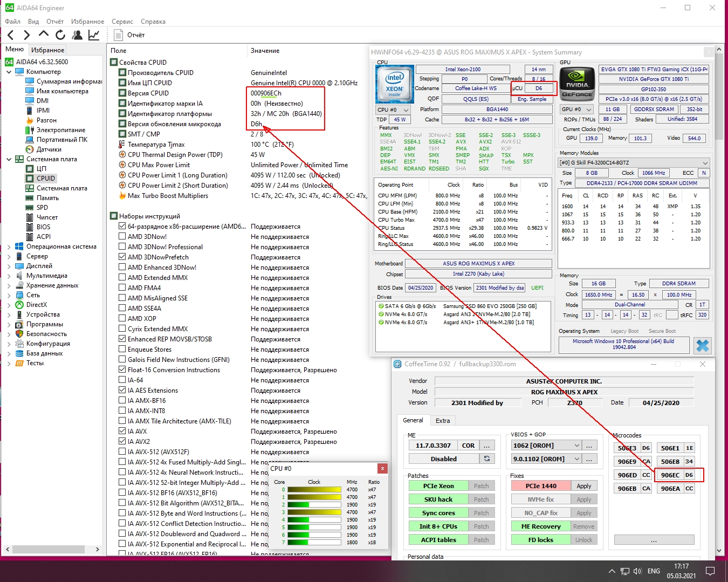
Task: Click Unlock next to FD locks
Action: click(584, 540)
